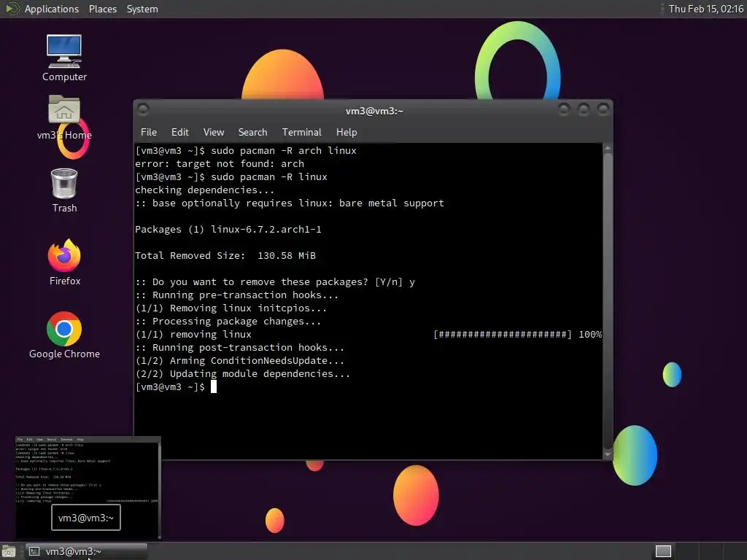Open the Applications menu
747x560 pixels.
[x=52, y=9]
